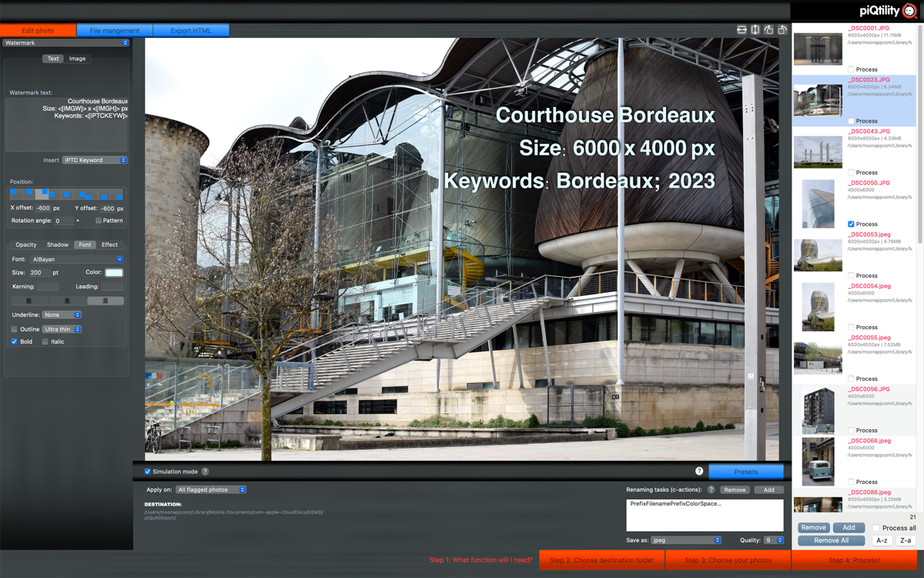Set watermark position to middle-right
The height and width of the screenshot is (578, 924).
click(79, 194)
